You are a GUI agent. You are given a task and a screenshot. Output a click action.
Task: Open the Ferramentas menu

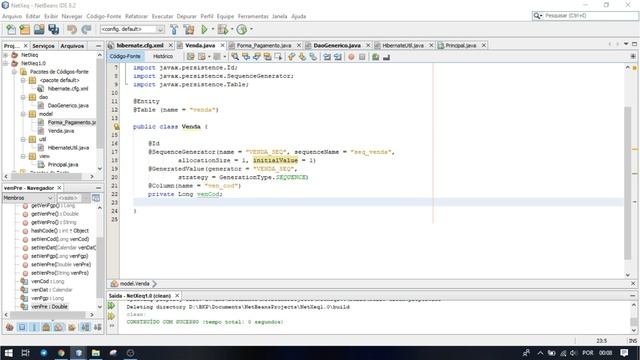[x=253, y=16]
